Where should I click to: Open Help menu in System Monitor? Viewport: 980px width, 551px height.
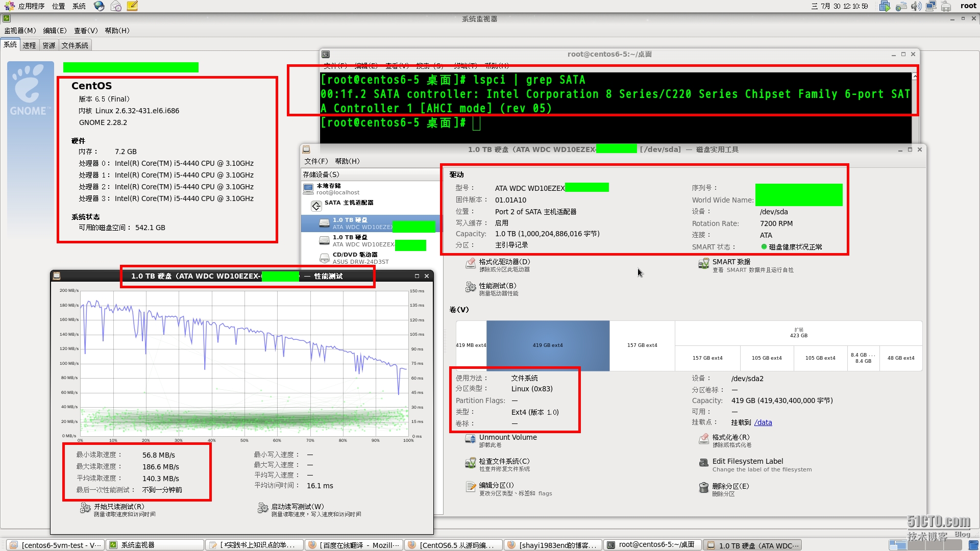coord(117,31)
